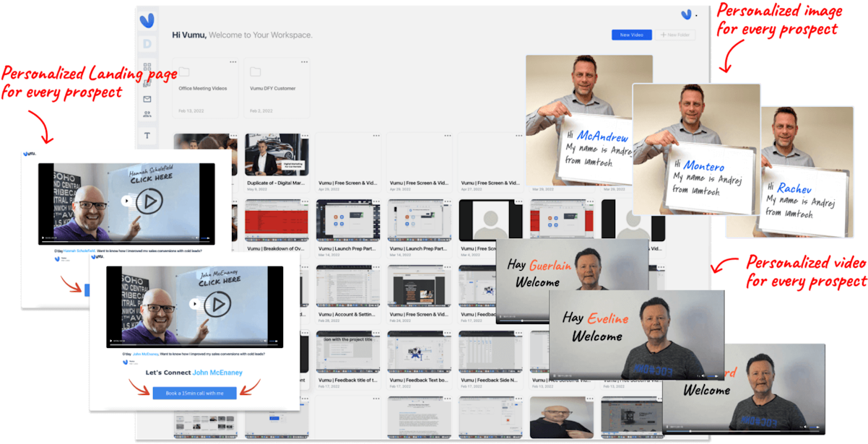The height and width of the screenshot is (444, 868).
Task: Click the envelope mail icon in sidebar
Action: [x=147, y=99]
